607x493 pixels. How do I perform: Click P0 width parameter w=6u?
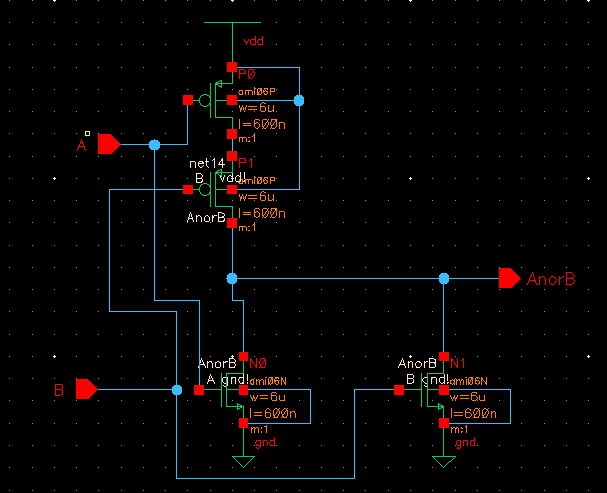click(257, 108)
